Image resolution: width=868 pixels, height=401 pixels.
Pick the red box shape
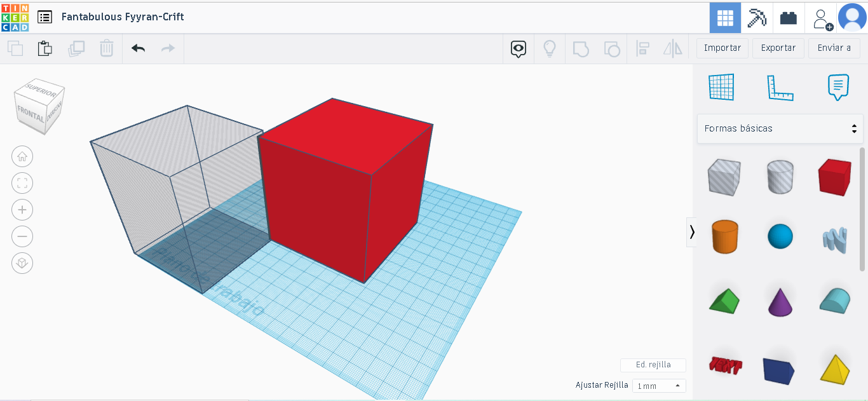pyautogui.click(x=834, y=177)
